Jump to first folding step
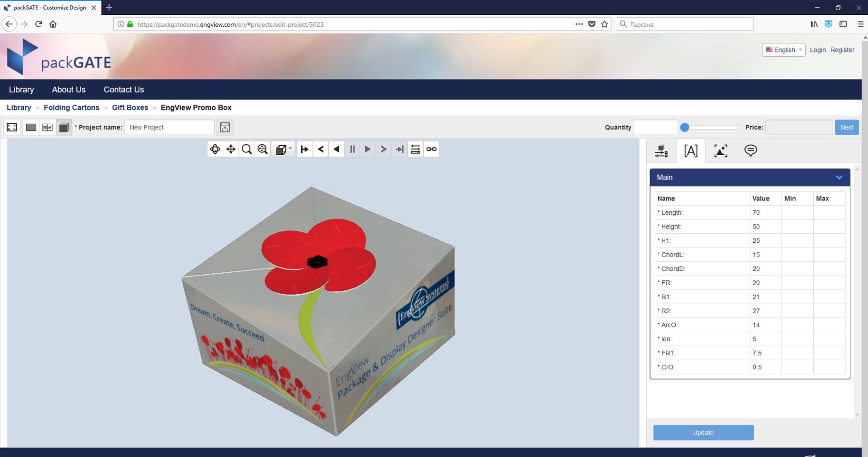 [x=305, y=149]
